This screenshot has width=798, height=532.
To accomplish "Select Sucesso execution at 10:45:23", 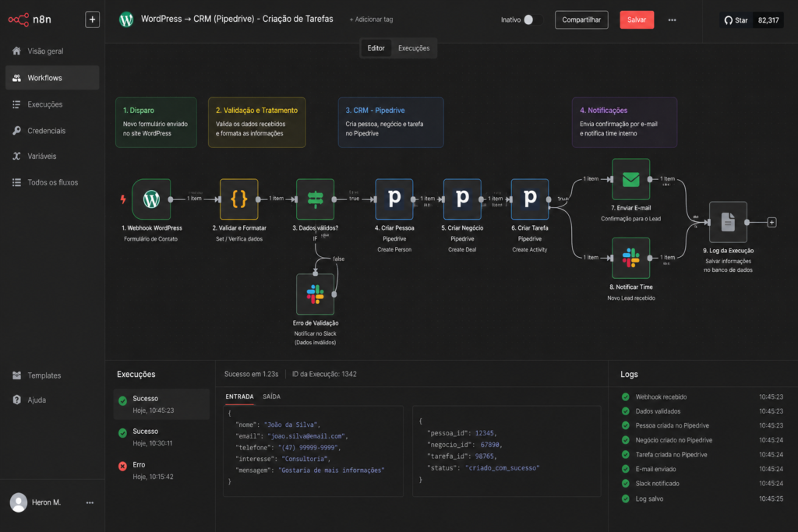I will point(161,404).
